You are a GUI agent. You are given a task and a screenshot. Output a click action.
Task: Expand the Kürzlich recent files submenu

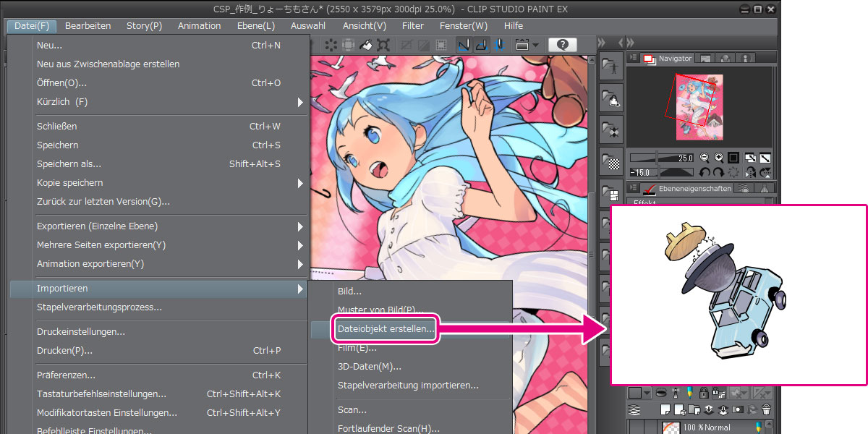299,102
